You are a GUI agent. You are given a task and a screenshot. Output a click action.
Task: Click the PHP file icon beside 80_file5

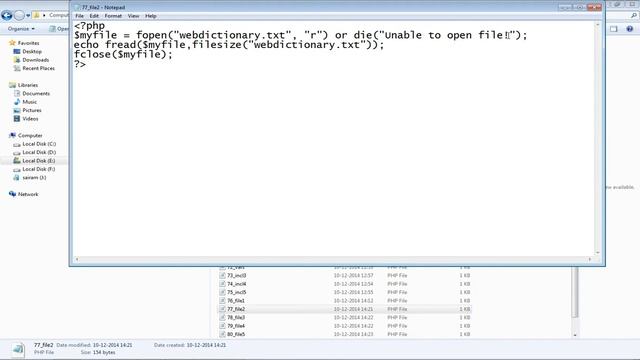pos(222,334)
